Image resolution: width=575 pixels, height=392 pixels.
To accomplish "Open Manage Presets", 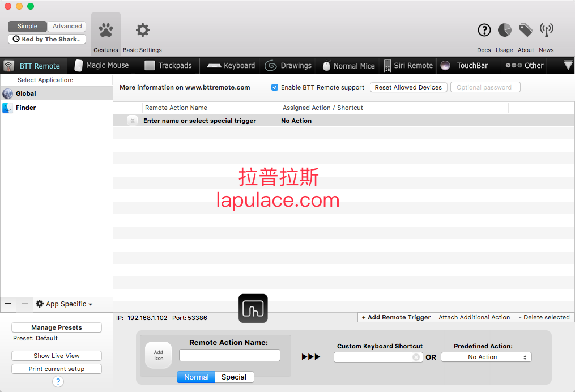I will click(x=57, y=327).
